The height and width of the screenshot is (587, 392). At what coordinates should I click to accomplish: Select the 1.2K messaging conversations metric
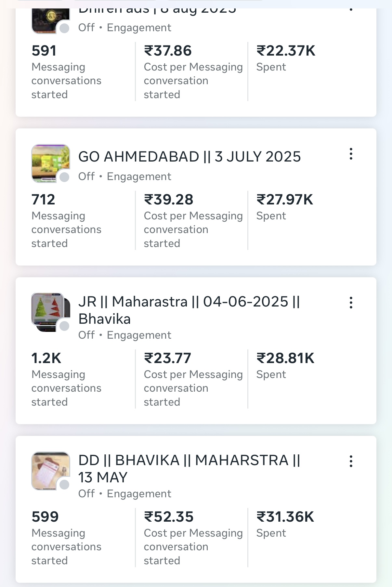tap(46, 358)
